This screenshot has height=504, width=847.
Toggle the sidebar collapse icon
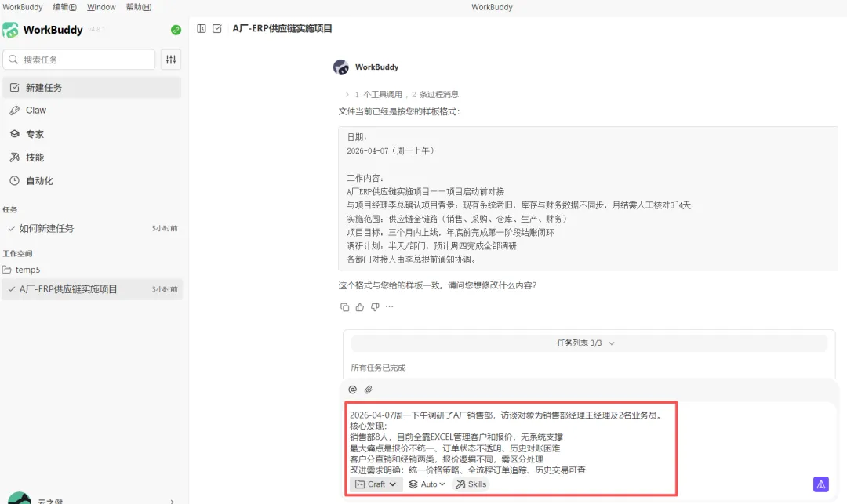[x=202, y=28]
